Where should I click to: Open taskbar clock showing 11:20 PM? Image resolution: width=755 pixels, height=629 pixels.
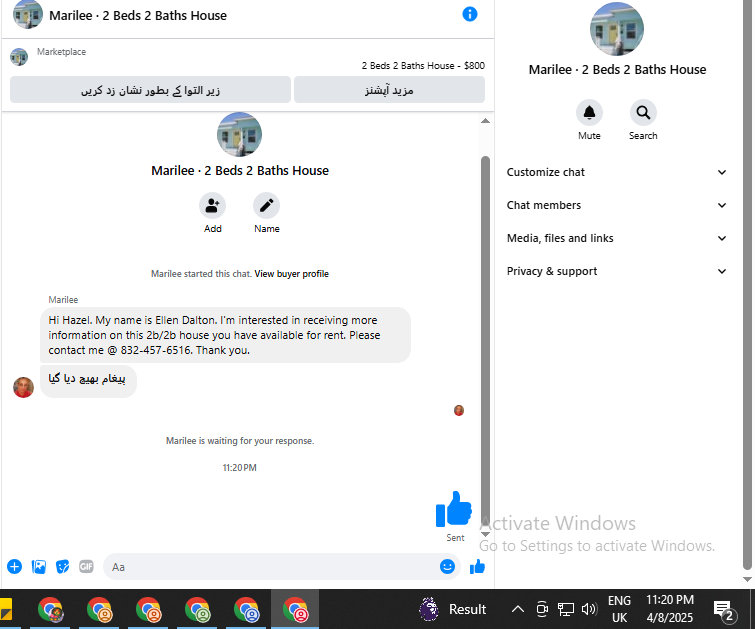point(670,609)
